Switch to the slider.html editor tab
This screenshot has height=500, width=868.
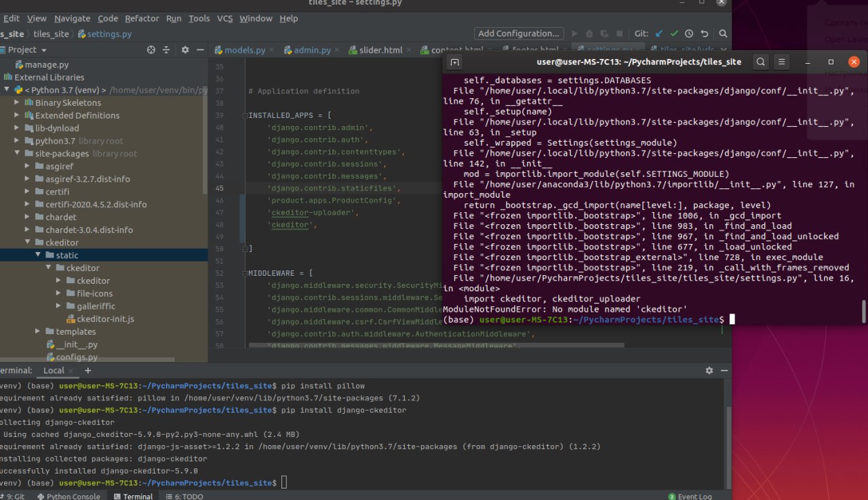(x=380, y=50)
